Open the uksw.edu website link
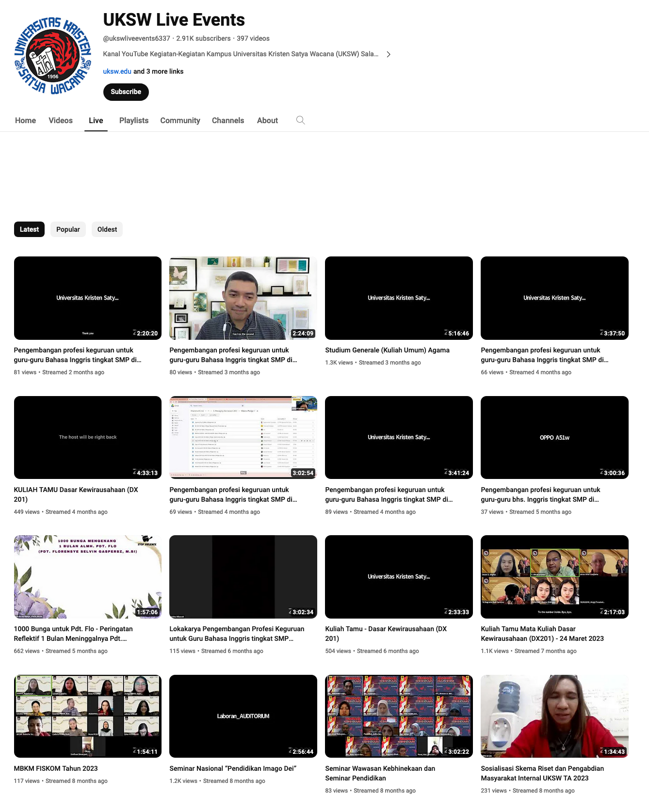The height and width of the screenshot is (812, 649). coord(117,71)
